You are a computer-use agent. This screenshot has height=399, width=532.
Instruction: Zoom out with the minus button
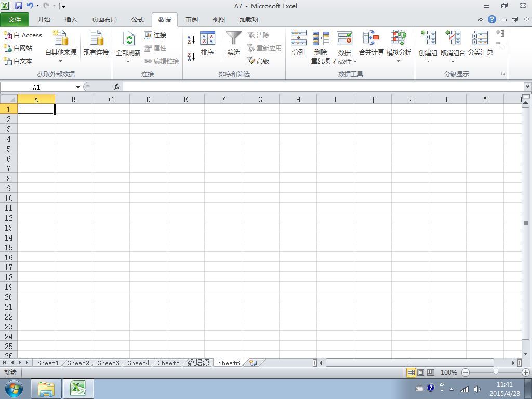[x=465, y=373]
